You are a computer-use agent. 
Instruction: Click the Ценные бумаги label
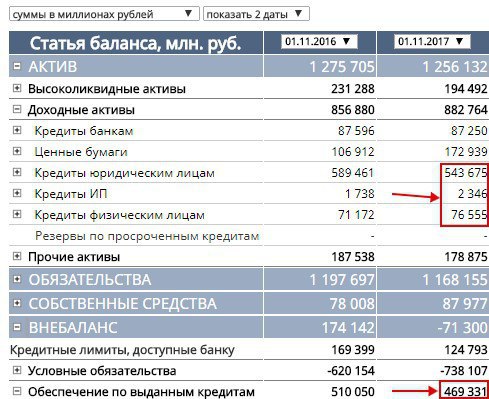[x=81, y=152]
